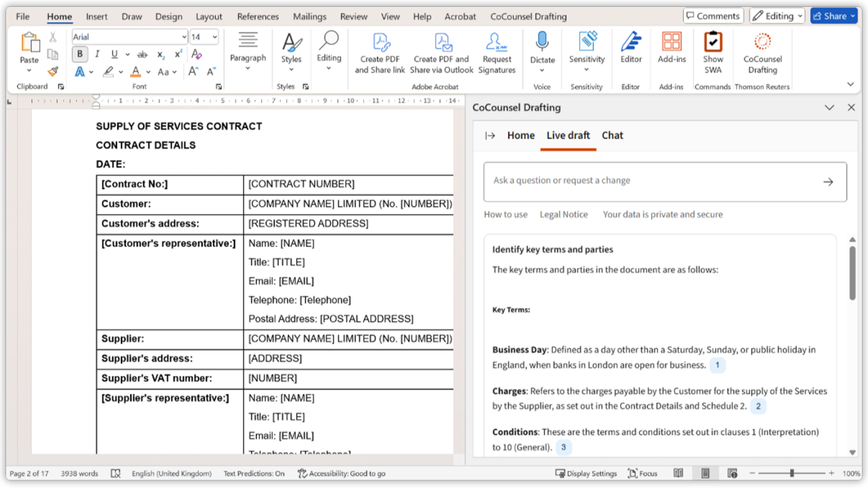
Task: Collapse pane with the arrow-to-bar icon
Action: 490,136
